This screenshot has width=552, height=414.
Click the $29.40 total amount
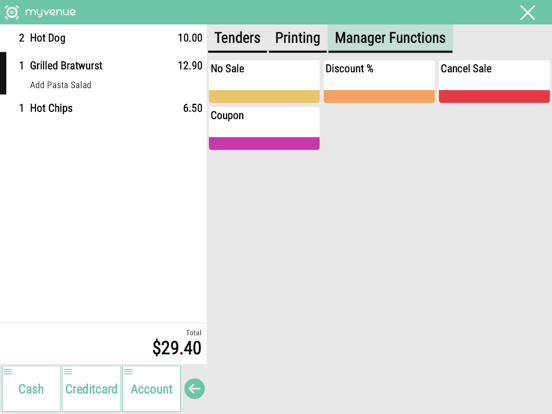177,348
